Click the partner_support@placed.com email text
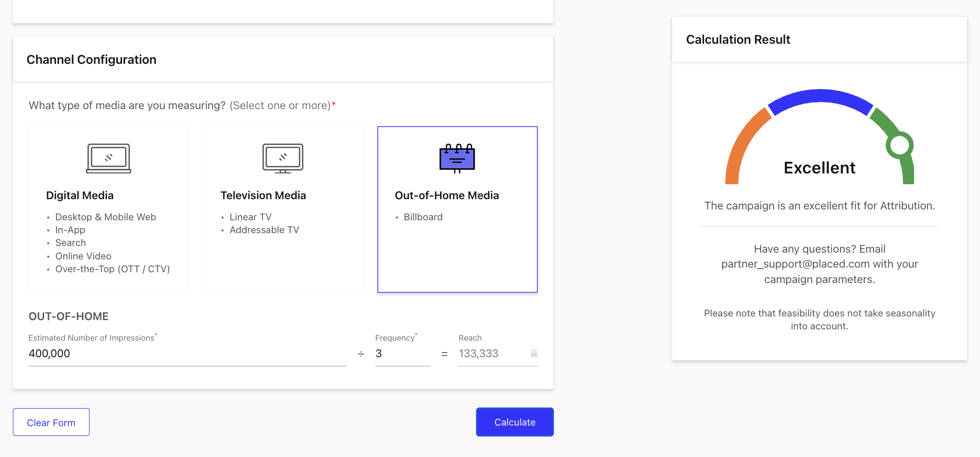The height and width of the screenshot is (457, 980). tap(795, 264)
